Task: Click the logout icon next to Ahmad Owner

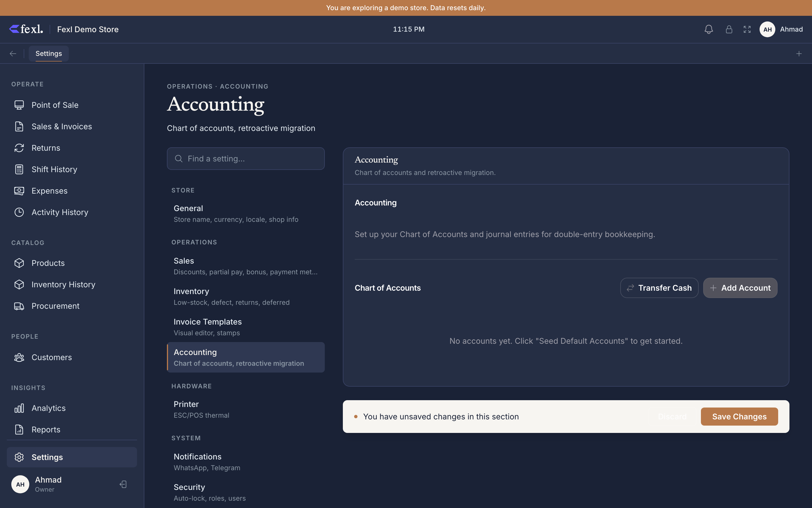Action: pyautogui.click(x=123, y=484)
